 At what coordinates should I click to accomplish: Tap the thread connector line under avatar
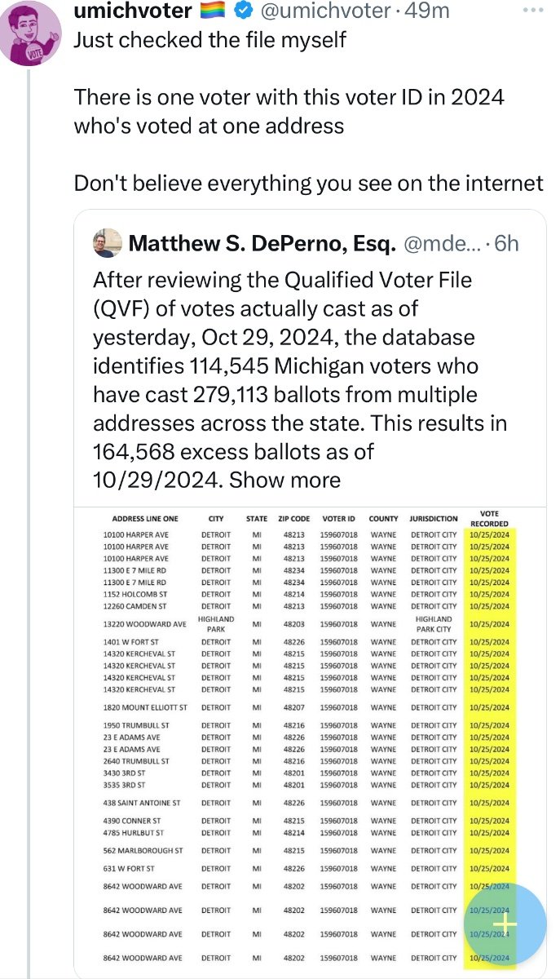pyautogui.click(x=29, y=522)
